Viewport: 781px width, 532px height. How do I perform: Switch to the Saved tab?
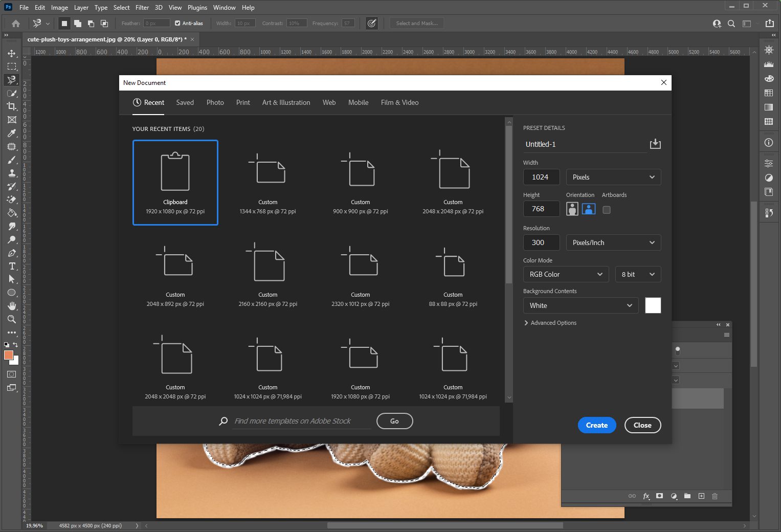[x=185, y=102]
